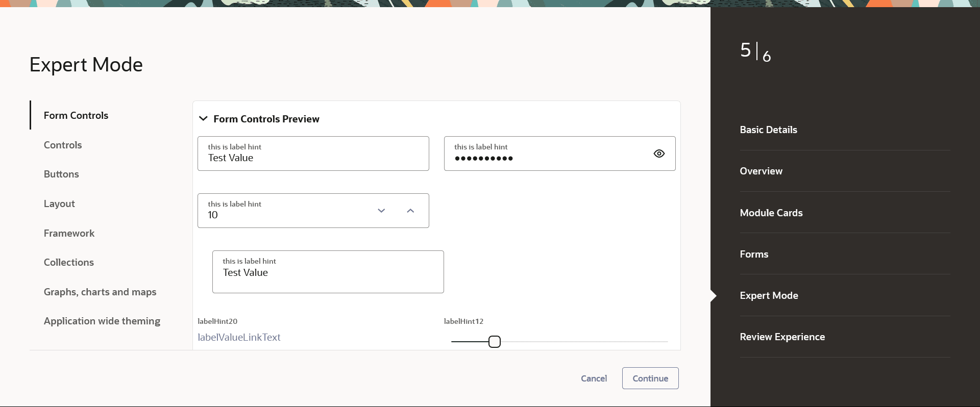The height and width of the screenshot is (407, 980).
Task: Click the number field decrease arrow
Action: [381, 211]
